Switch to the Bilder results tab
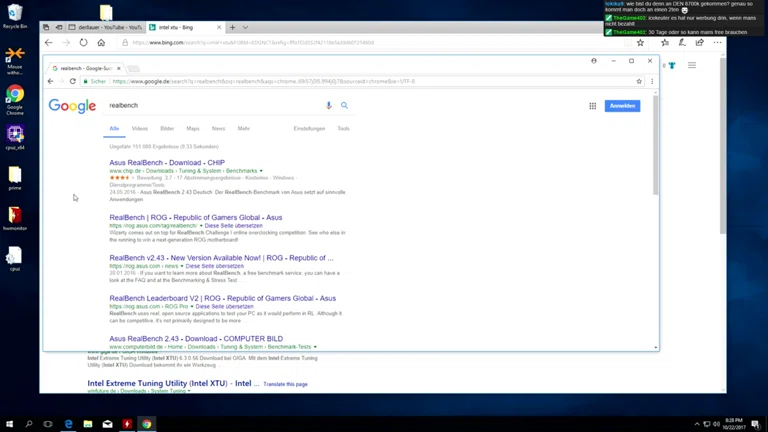 tap(167, 128)
